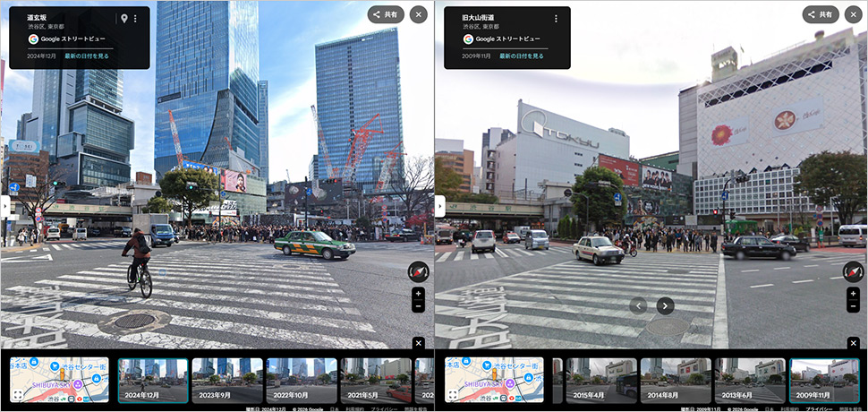868x412 pixels.
Task: Click the 2024年12月 date in info card
Action: point(41,56)
